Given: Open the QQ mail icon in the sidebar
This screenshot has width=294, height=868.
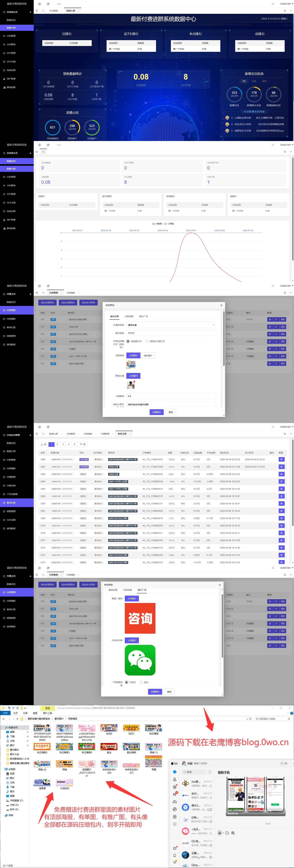Looking at the screenshot, I should (x=174, y=848).
